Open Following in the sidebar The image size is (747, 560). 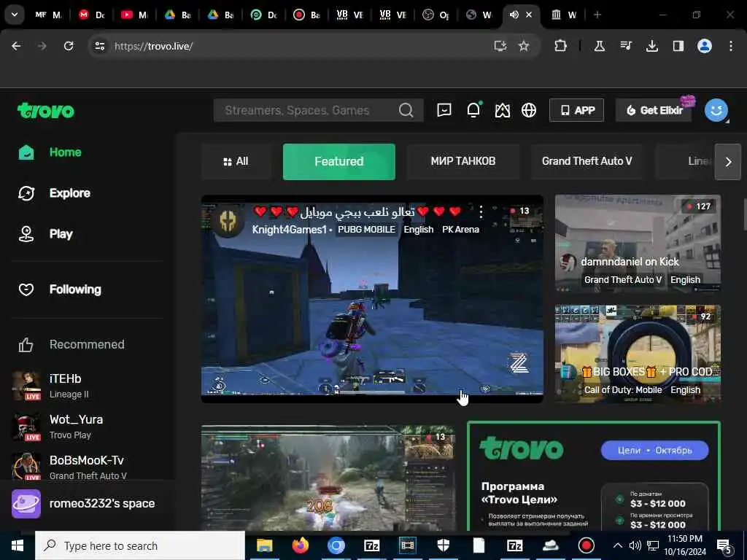pyautogui.click(x=75, y=289)
